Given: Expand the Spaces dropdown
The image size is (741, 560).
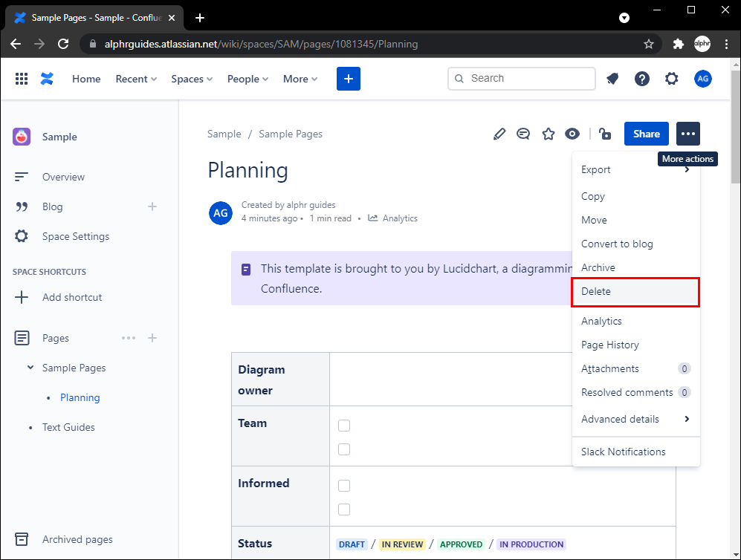Looking at the screenshot, I should coord(192,79).
